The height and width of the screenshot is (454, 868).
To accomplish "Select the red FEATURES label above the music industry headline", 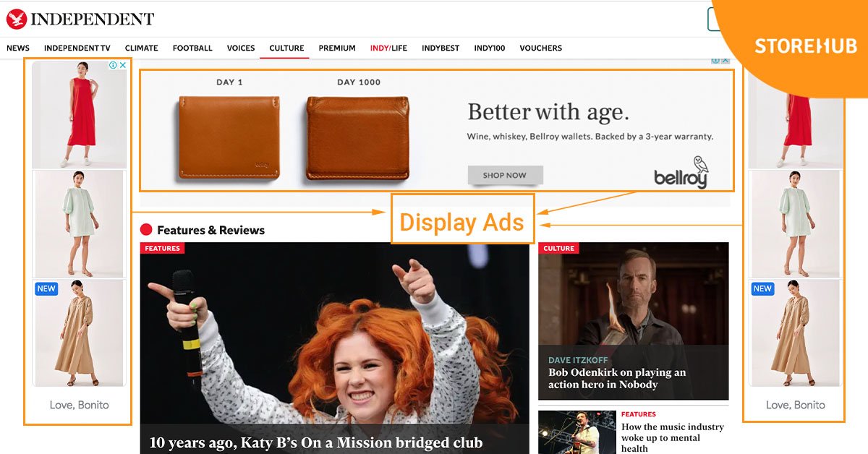I will [639, 414].
